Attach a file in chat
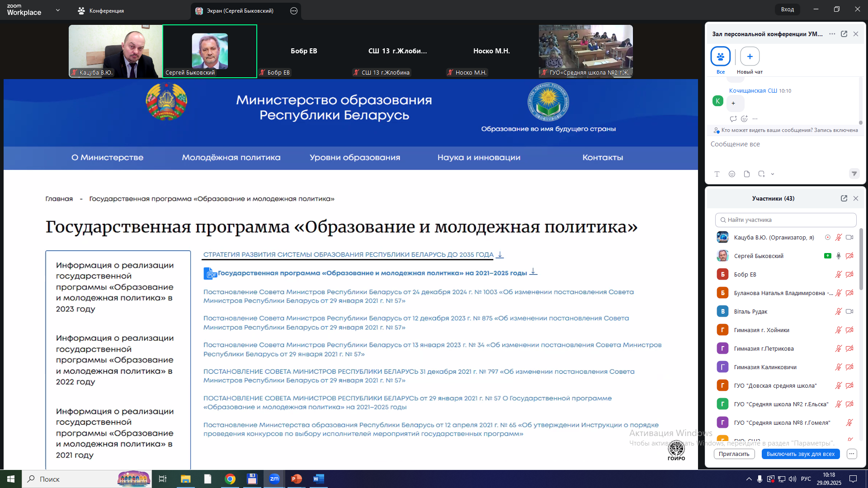The height and width of the screenshot is (488, 868). (747, 174)
